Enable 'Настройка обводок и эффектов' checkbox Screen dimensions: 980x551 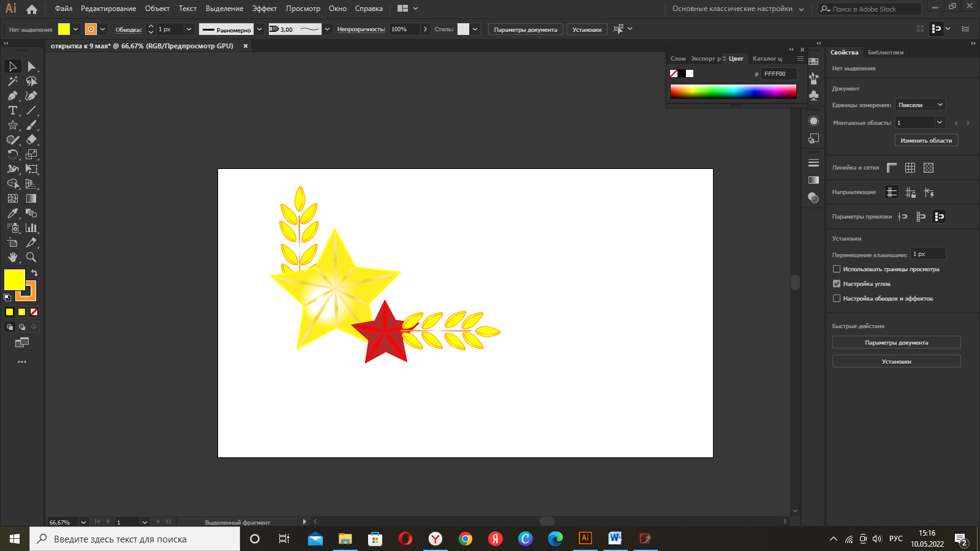pos(837,298)
